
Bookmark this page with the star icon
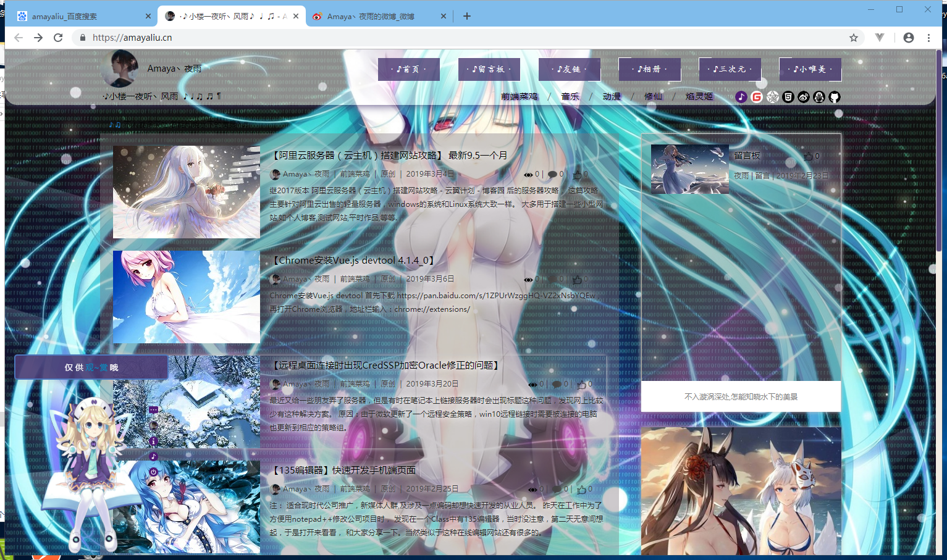coord(854,38)
